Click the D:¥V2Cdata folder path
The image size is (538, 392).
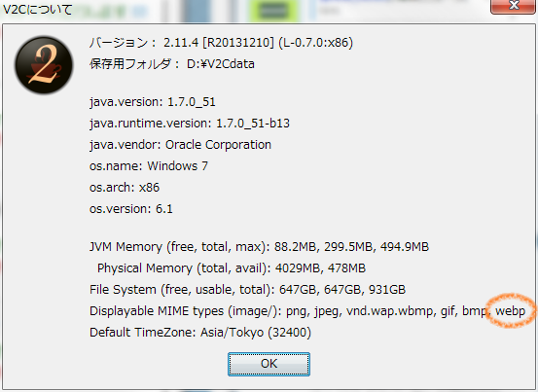[221, 64]
